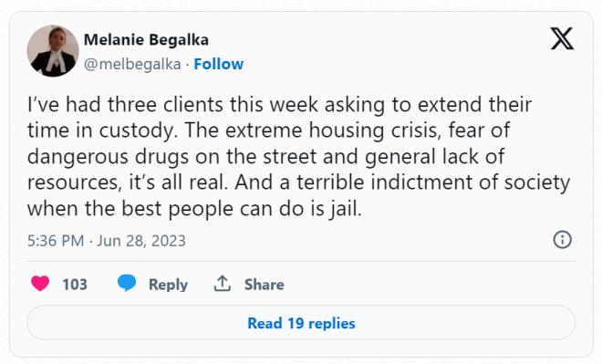Viewport: 602px width, 364px height.
Task: Click the Reply label
Action: point(168,285)
